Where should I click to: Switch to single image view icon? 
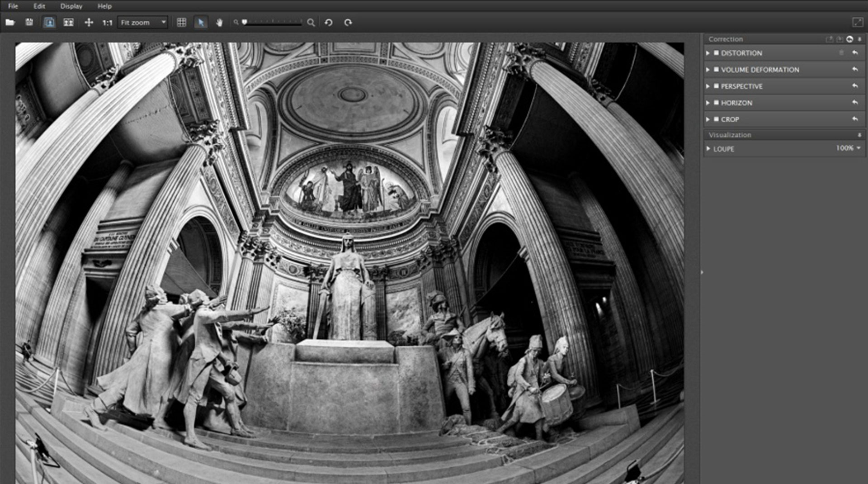coord(49,22)
